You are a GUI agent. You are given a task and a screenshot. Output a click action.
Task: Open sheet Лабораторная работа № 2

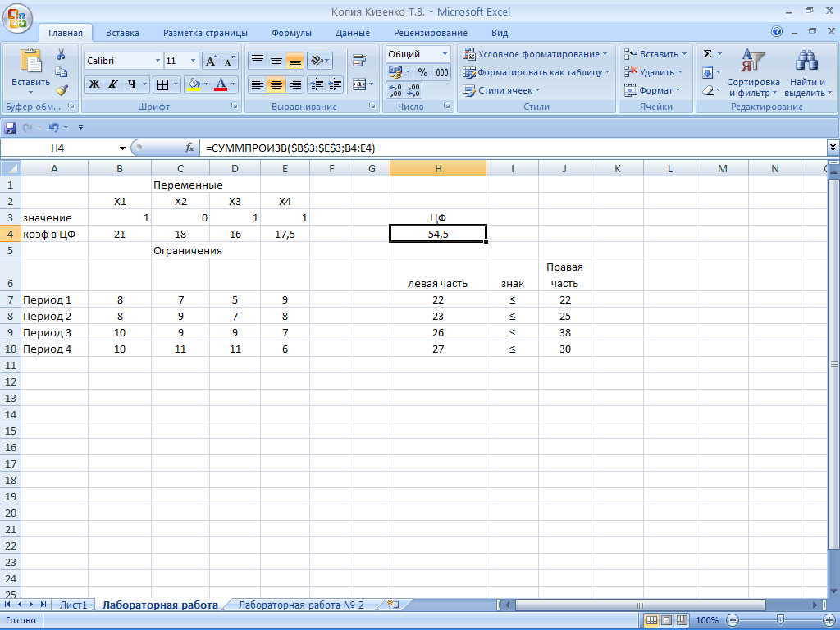click(x=301, y=605)
